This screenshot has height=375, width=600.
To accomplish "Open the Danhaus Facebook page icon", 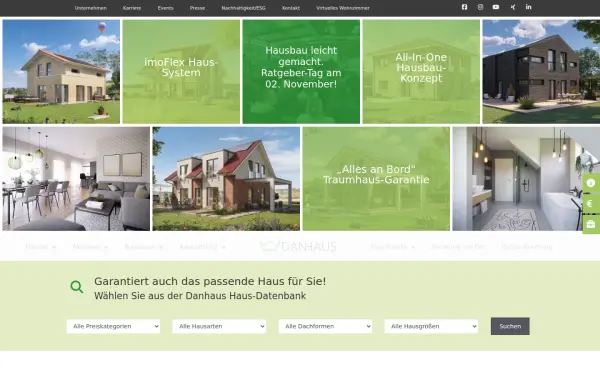I will pos(464,7).
